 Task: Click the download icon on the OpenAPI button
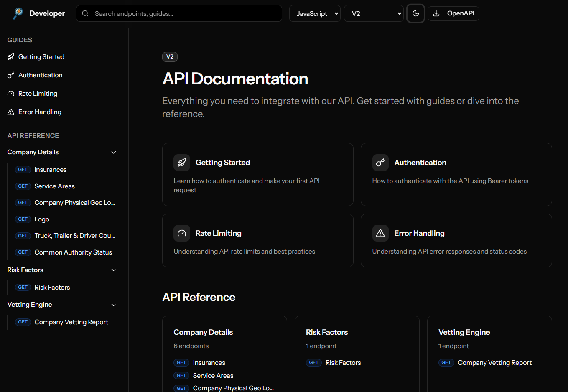pos(436,13)
